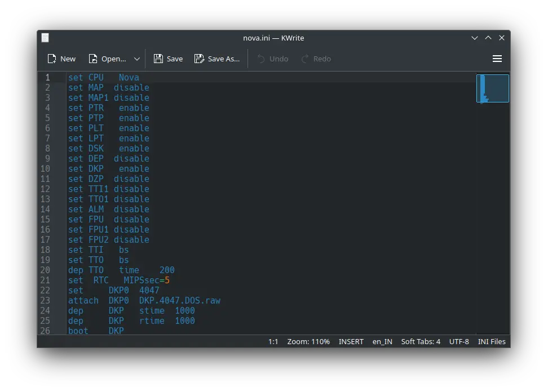Open the Zoom: 110% status control
548x392 pixels.
[308, 341]
